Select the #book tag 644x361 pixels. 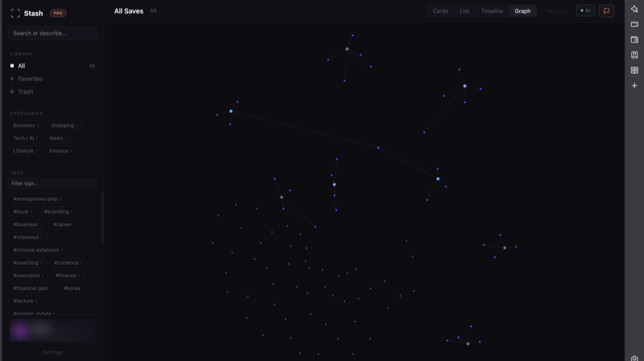(23, 212)
